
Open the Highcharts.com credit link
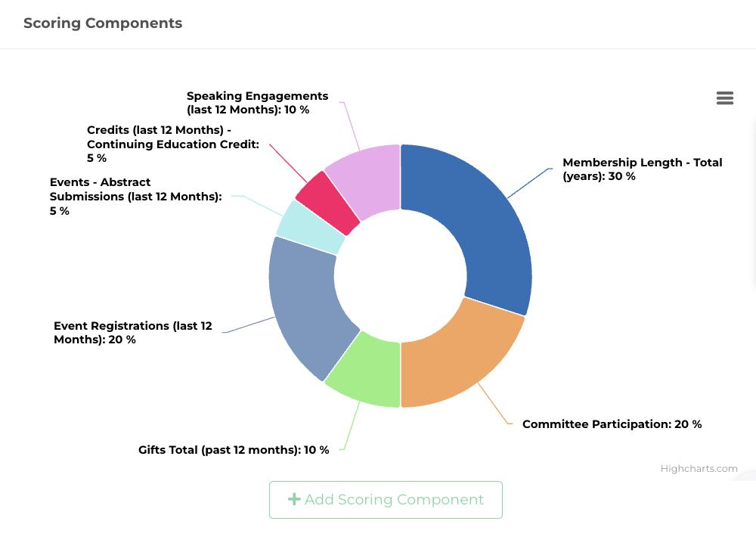pyautogui.click(x=699, y=468)
